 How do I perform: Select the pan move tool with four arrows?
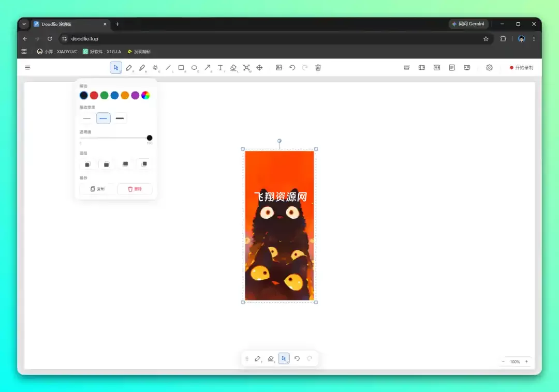point(259,68)
